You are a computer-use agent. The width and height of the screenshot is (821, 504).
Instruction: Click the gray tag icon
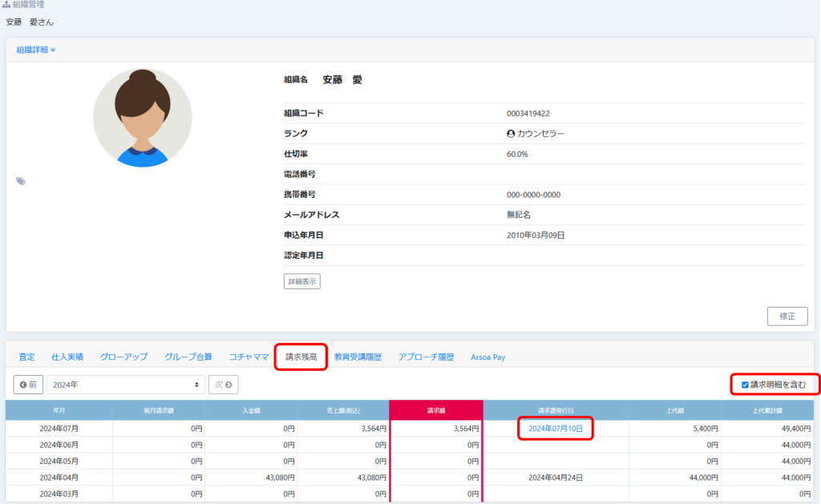(x=21, y=181)
